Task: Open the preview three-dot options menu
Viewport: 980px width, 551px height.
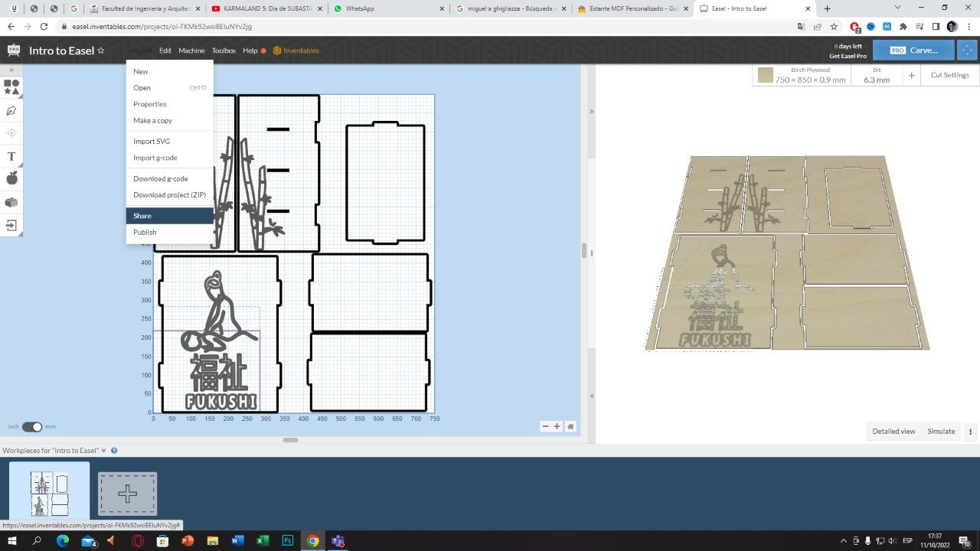Action: click(x=970, y=432)
